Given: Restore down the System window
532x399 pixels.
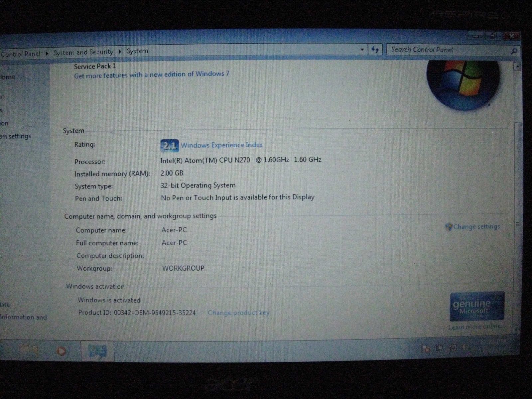Looking at the screenshot, I should pos(494,36).
